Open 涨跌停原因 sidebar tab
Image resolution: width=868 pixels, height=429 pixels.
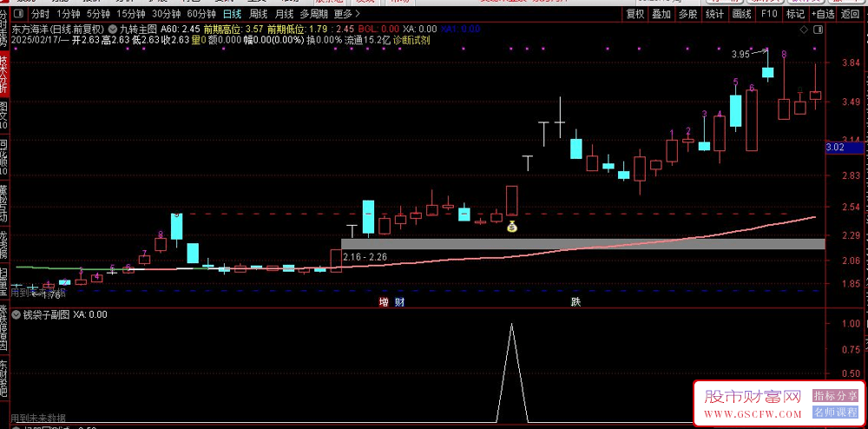[x=3, y=327]
